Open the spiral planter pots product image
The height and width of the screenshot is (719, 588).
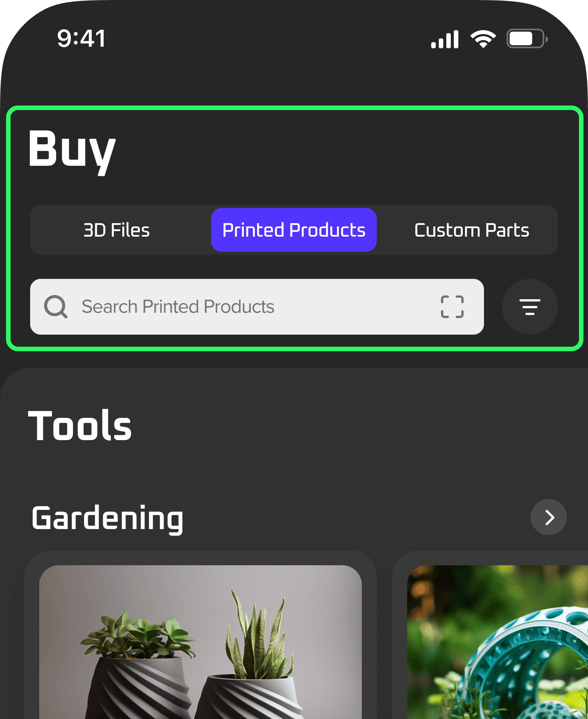201,642
